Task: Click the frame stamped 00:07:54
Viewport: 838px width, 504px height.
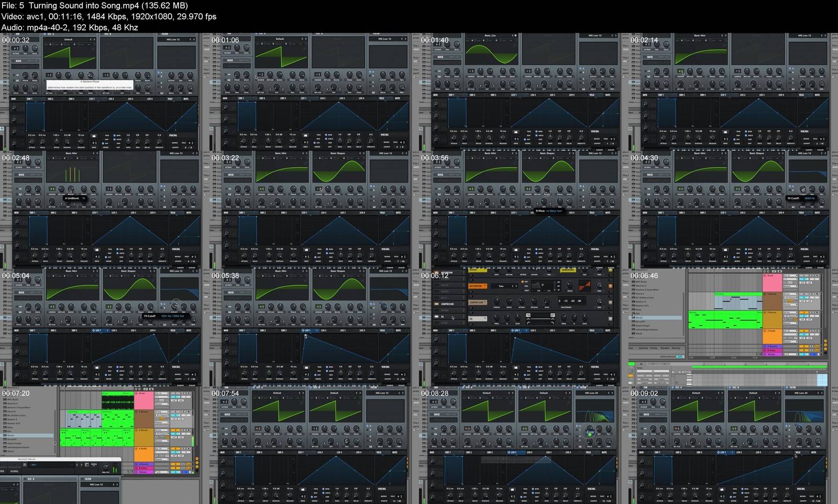Action: [314, 445]
